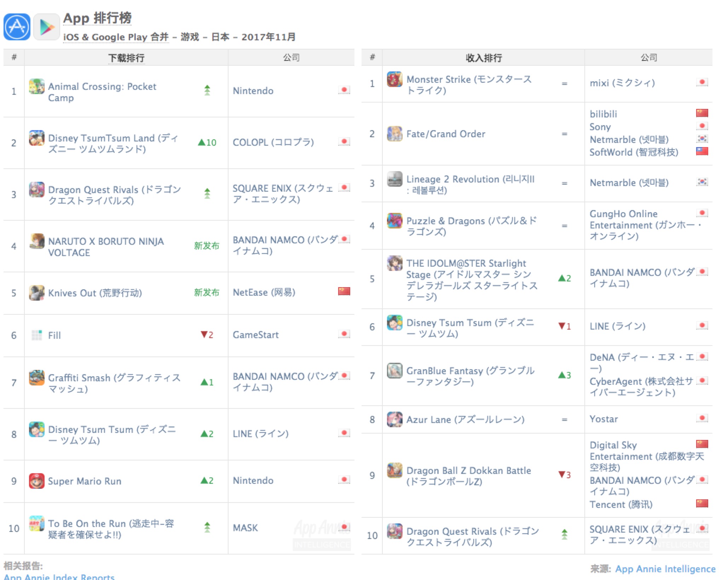Click the Graffiti Smash app icon
The width and height of the screenshot is (728, 580).
[x=37, y=378]
